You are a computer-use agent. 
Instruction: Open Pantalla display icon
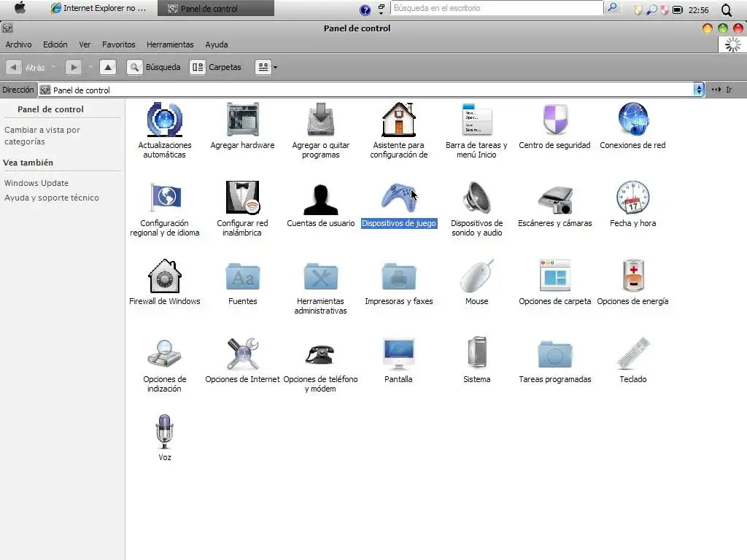coord(399,354)
